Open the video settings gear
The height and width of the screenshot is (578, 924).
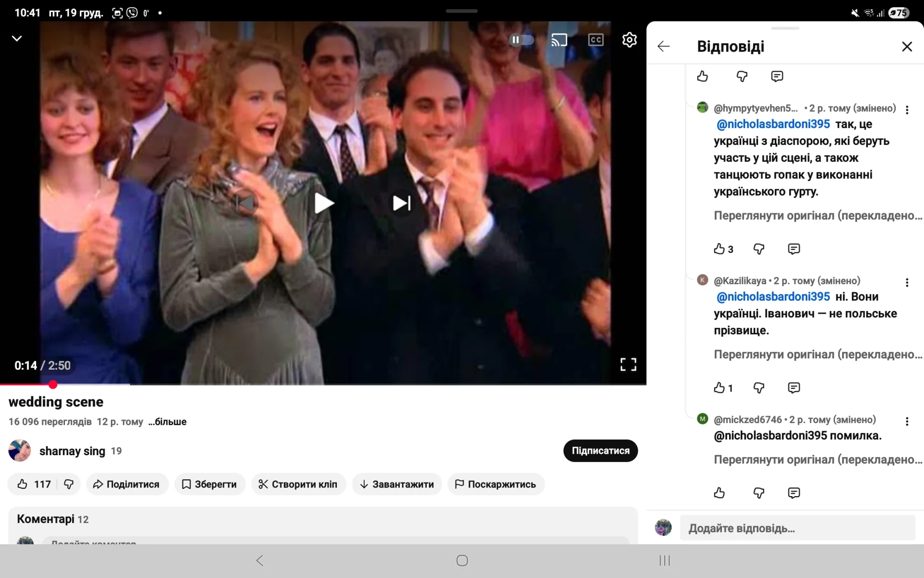(x=629, y=40)
